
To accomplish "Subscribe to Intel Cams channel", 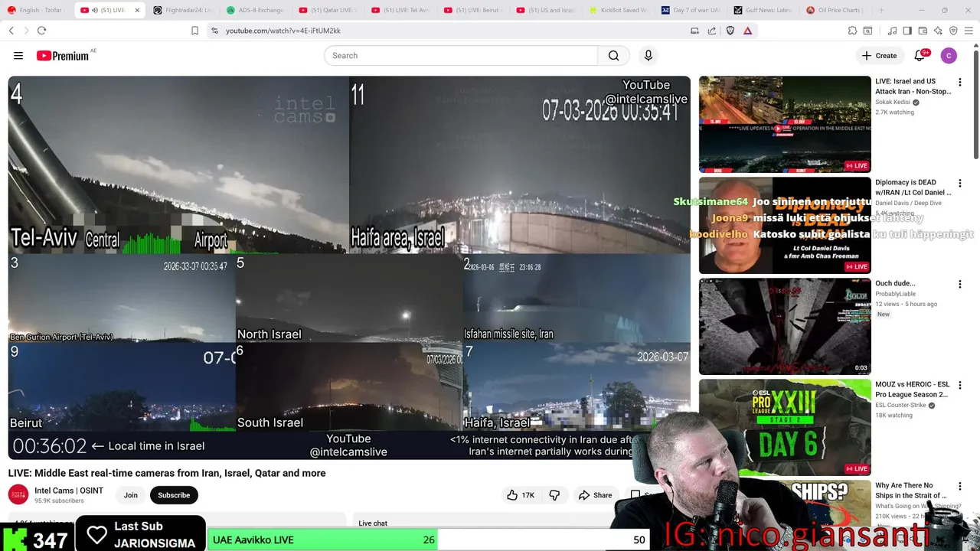I will point(174,495).
